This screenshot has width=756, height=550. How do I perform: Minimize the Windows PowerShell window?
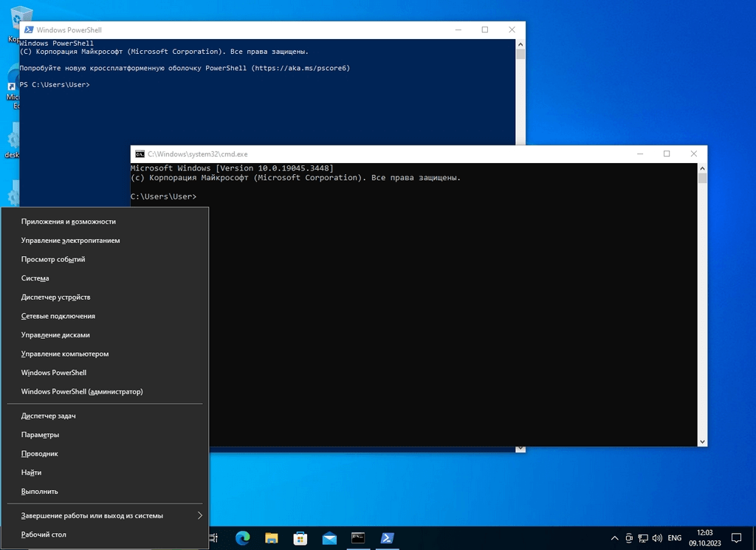(458, 30)
